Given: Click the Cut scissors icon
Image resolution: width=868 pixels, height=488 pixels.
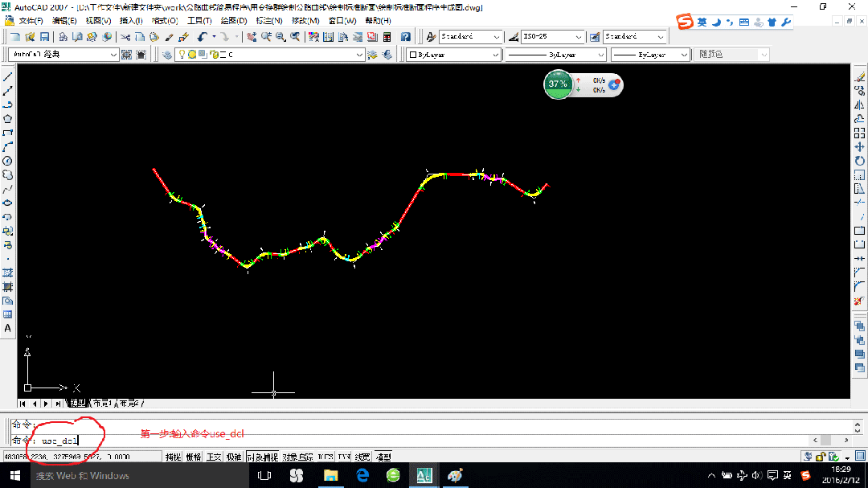Looking at the screenshot, I should pyautogui.click(x=125, y=36).
